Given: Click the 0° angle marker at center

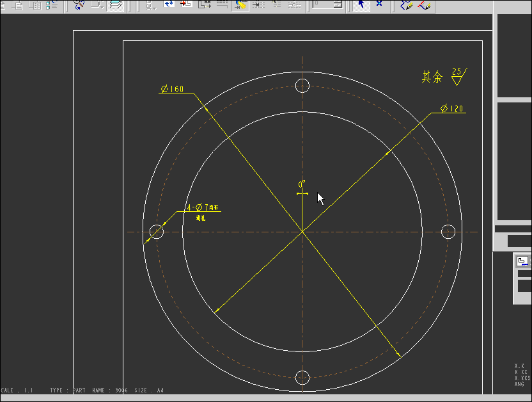Looking at the screenshot, I should (302, 185).
